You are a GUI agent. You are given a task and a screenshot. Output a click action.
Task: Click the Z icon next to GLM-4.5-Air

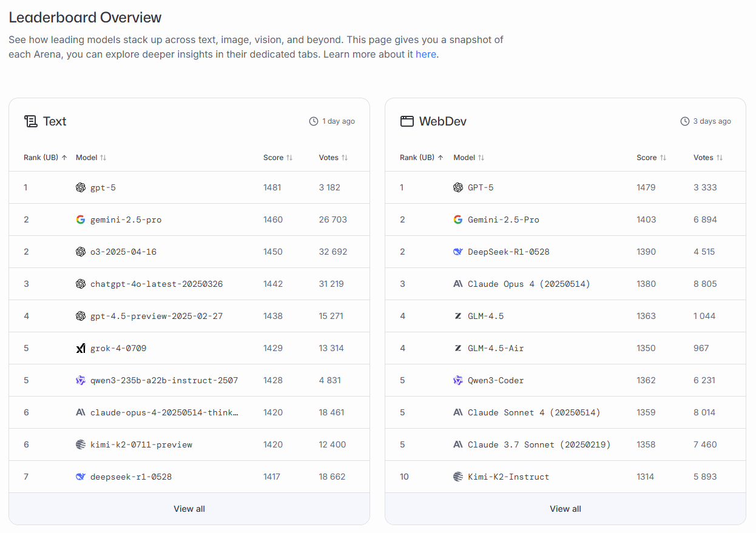coord(458,348)
